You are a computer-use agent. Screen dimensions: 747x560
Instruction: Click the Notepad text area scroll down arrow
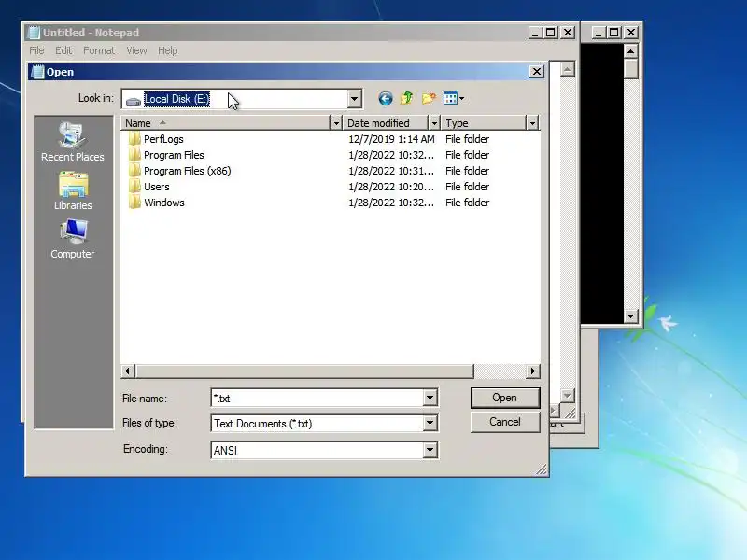[x=567, y=395]
